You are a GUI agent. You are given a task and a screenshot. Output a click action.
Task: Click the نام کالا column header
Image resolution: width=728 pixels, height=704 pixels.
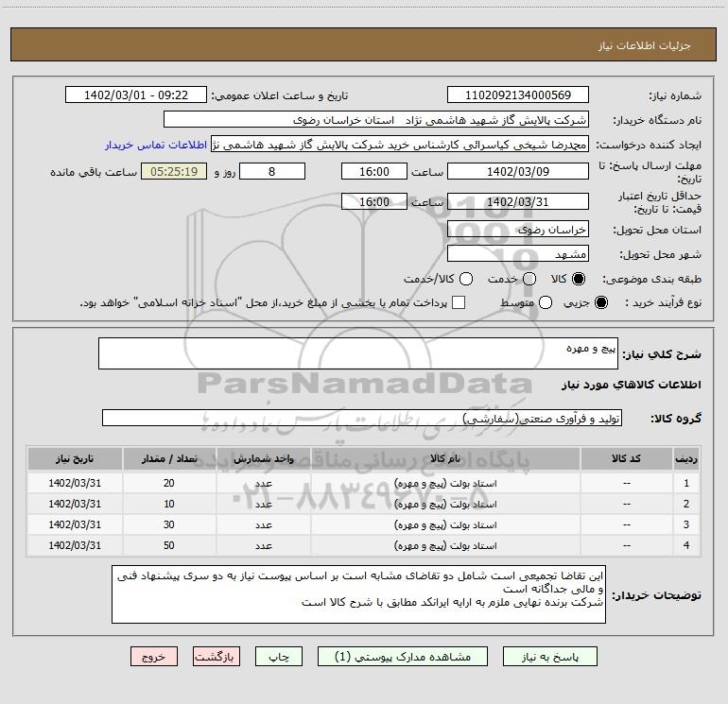click(445, 458)
